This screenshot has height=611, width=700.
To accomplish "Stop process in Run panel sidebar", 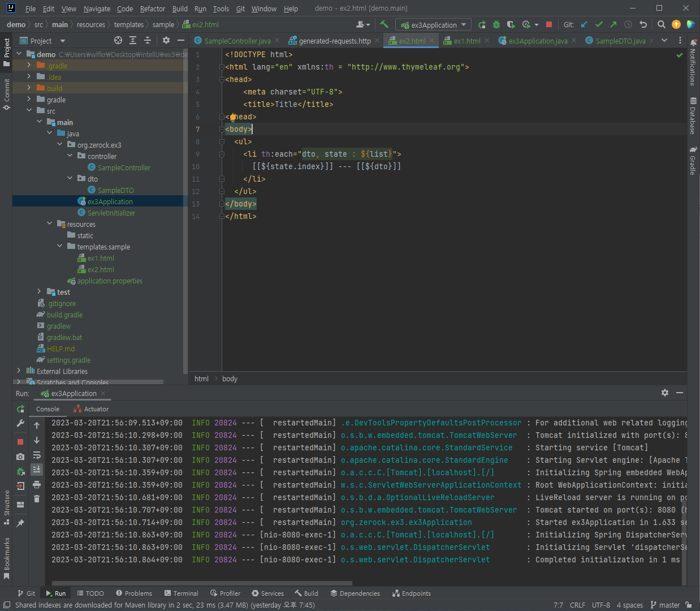I will [20, 441].
